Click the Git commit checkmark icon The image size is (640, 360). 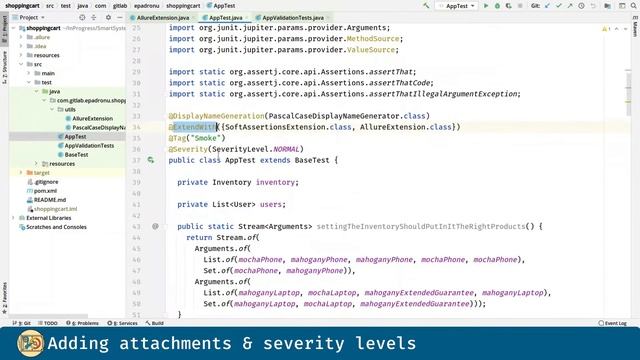[559, 6]
